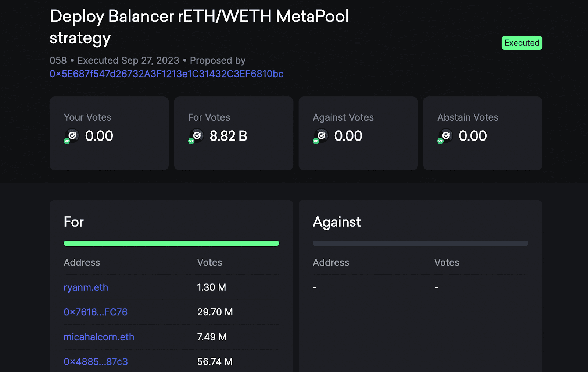The image size is (588, 372).
Task: Click the Abstain Votes 0.00 value
Action: click(x=473, y=136)
